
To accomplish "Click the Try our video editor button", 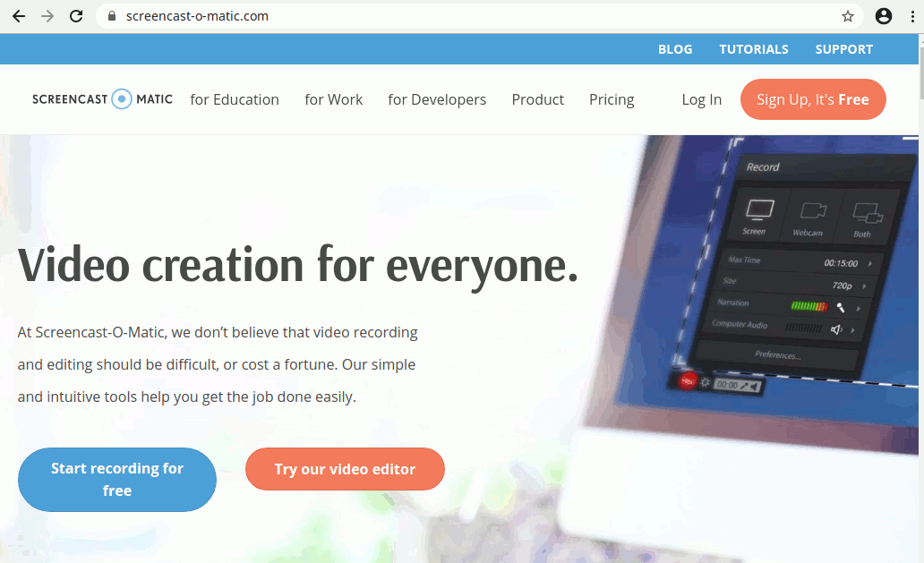I will tap(345, 469).
